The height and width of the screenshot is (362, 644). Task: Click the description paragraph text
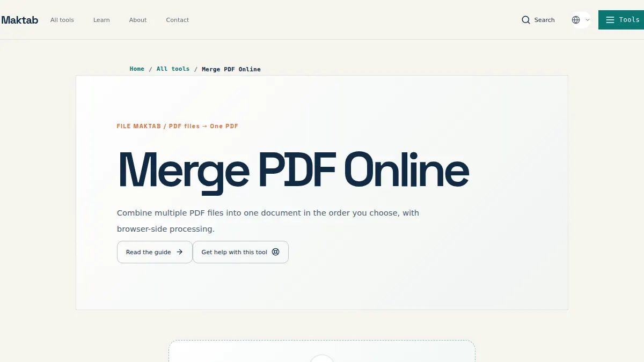click(268, 221)
